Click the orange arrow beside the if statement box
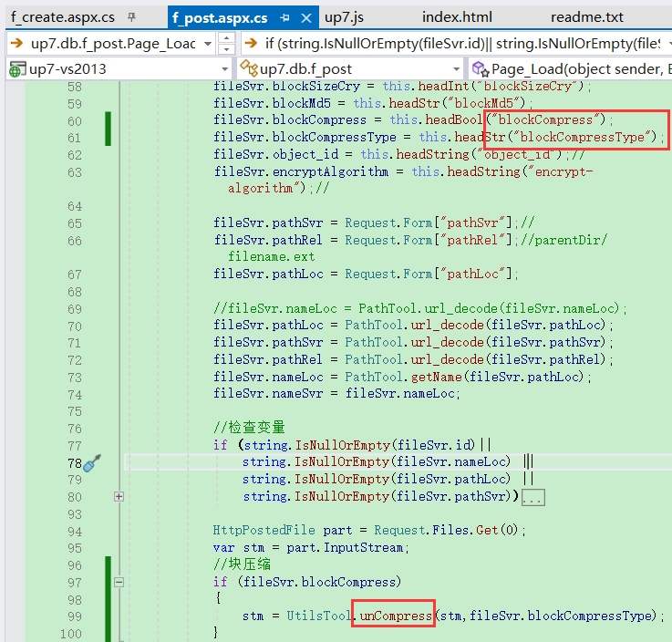The width and height of the screenshot is (672, 642). tap(251, 43)
